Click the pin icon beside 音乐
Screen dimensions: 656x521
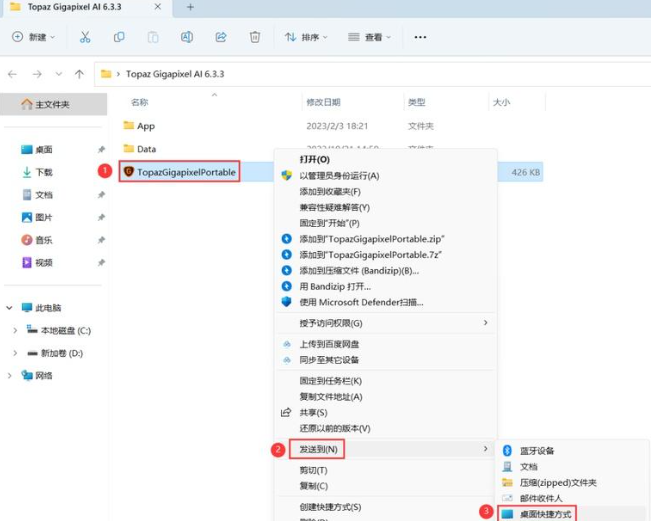101,240
